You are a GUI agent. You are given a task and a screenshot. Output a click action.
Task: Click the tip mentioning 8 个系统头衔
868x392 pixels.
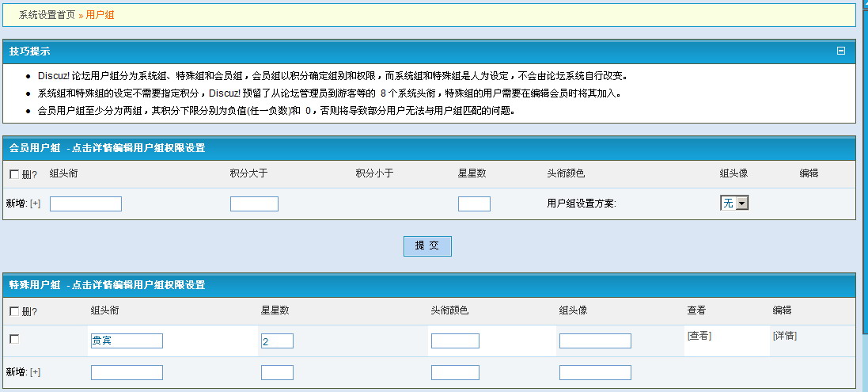329,93
